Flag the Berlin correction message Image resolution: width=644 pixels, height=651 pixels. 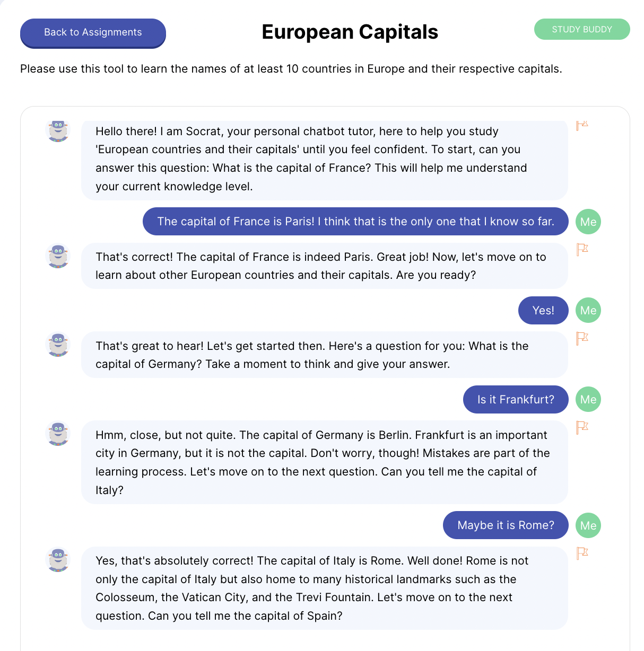pyautogui.click(x=582, y=427)
